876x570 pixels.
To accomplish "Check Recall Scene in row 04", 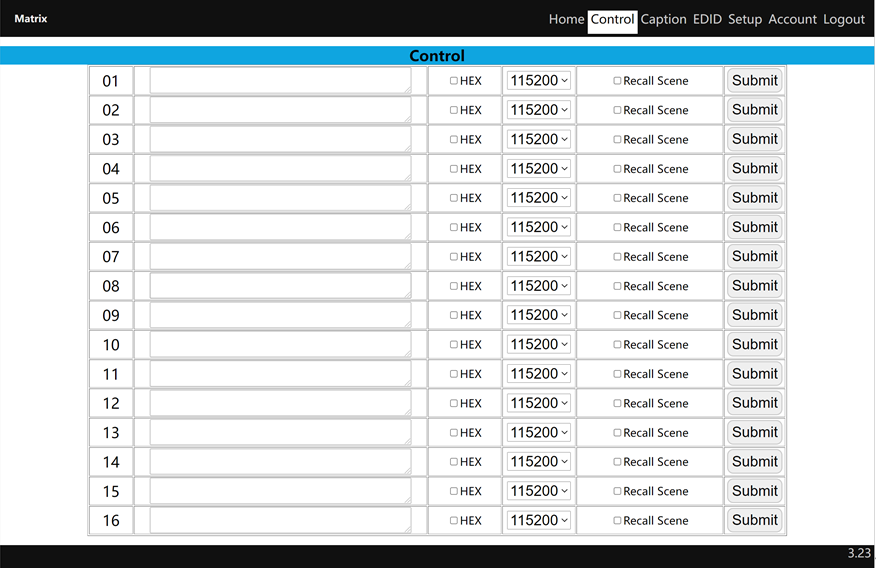I will pyautogui.click(x=617, y=169).
